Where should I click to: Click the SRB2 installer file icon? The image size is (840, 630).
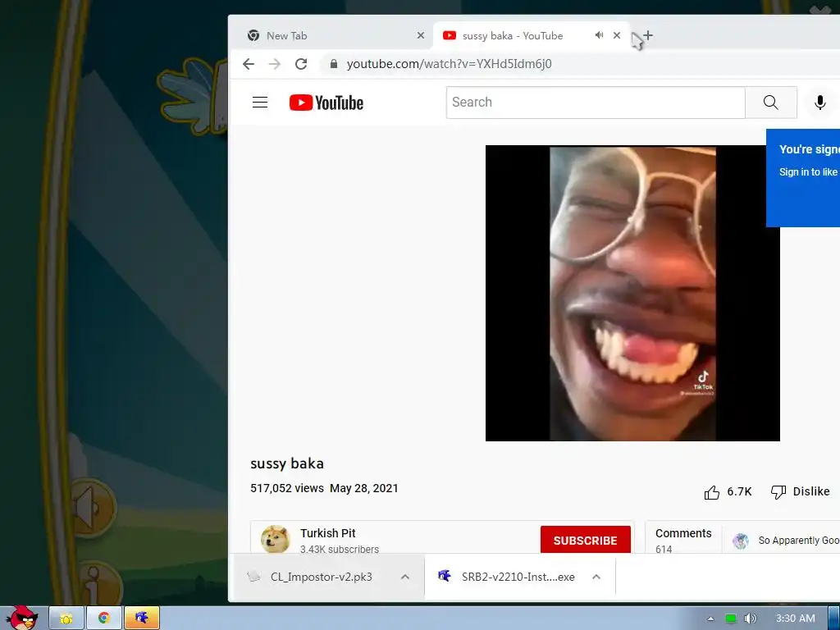click(x=444, y=577)
